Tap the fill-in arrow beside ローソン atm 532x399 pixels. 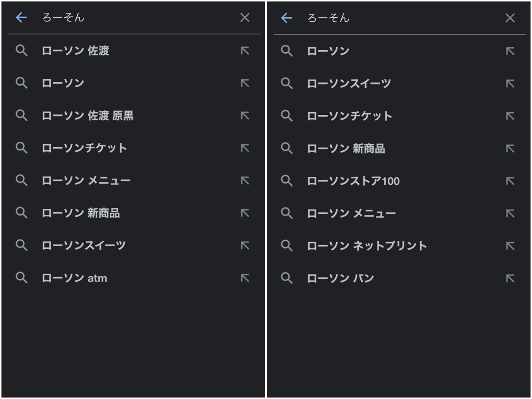[x=245, y=278]
